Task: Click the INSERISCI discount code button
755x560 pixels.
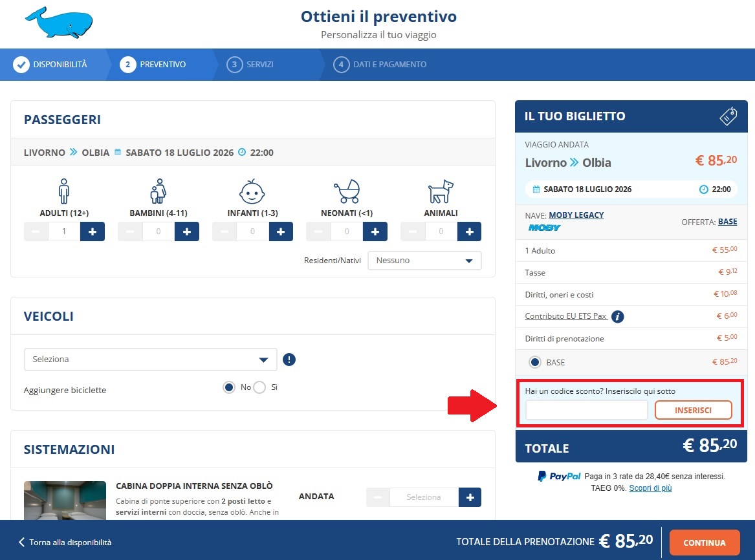Action: point(693,410)
